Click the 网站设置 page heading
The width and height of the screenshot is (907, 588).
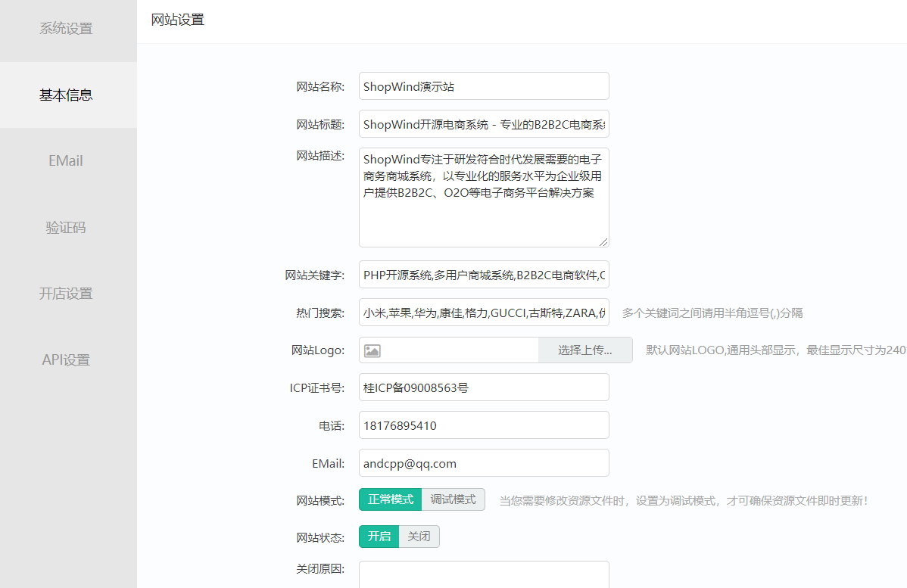tap(178, 20)
